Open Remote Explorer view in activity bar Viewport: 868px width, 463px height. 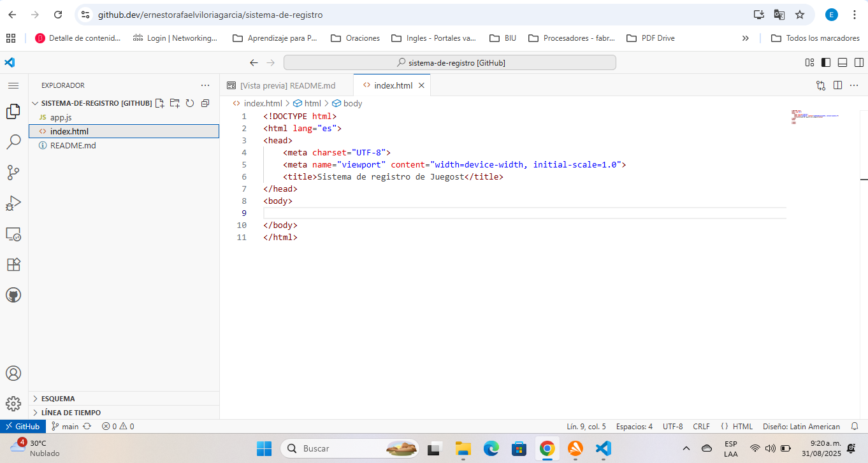coord(13,234)
